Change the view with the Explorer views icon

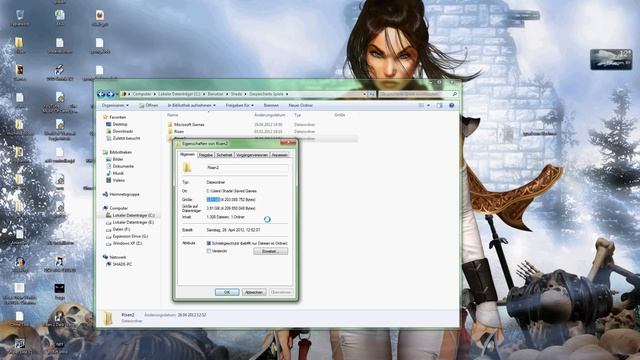point(421,105)
